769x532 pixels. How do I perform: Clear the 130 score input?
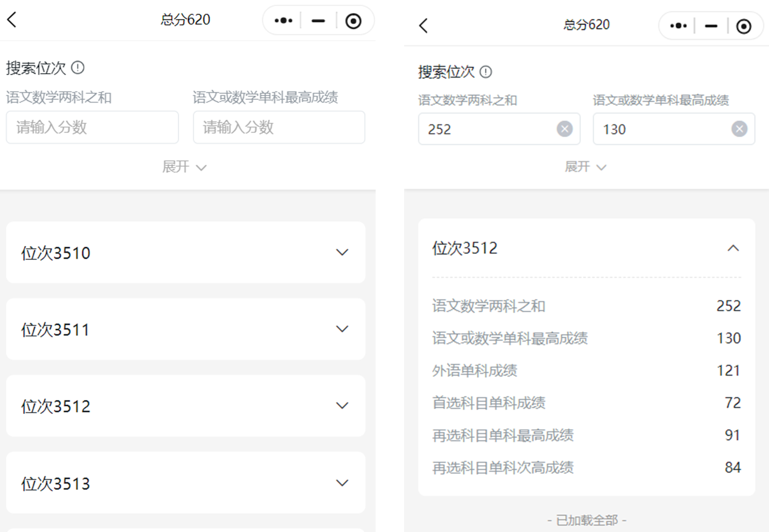point(739,129)
